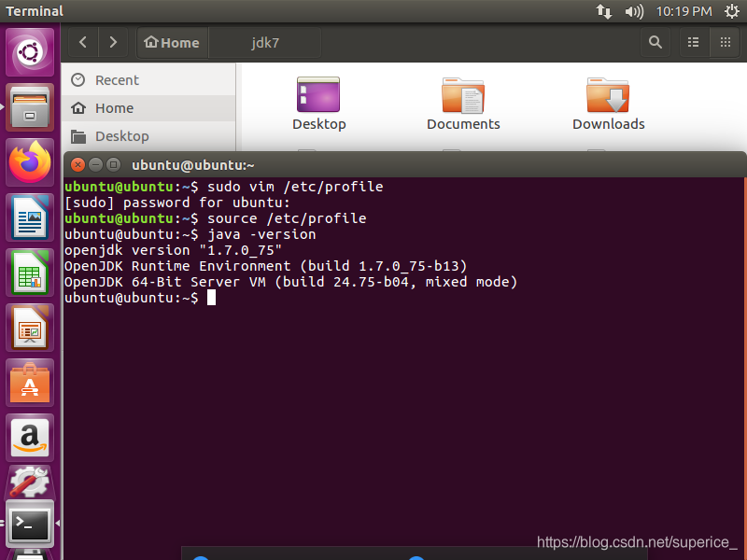This screenshot has height=560, width=747.
Task: Open the Amazon launcher in the dock
Action: 30,438
